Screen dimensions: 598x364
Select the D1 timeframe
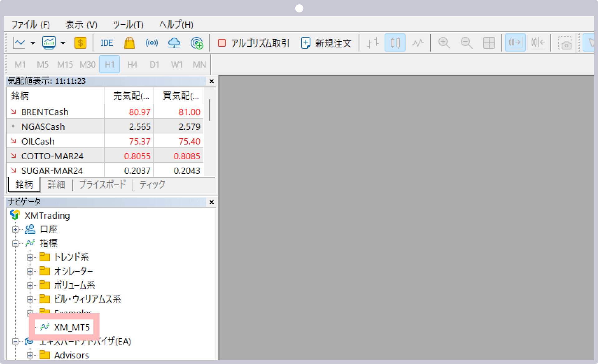pos(154,64)
